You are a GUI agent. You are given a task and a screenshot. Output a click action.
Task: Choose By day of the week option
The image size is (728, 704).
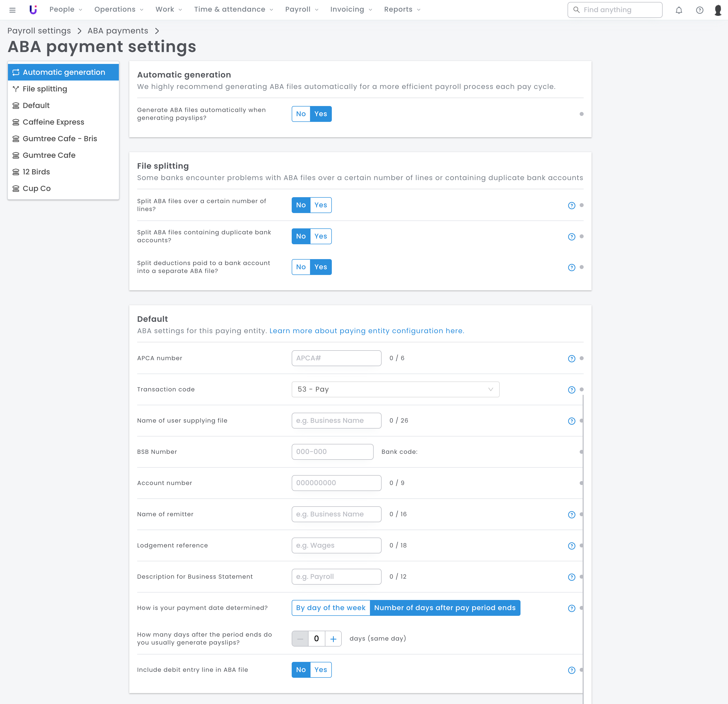click(x=331, y=608)
